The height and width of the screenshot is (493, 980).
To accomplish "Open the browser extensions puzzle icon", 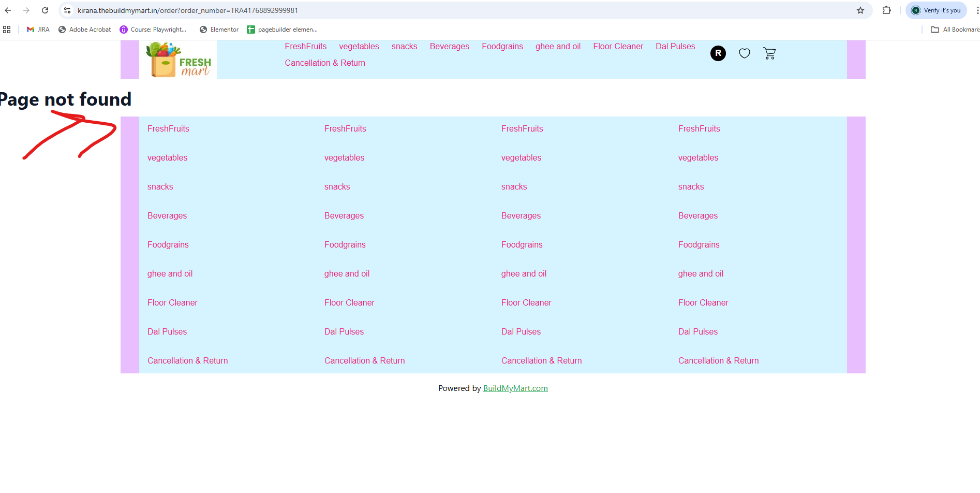I will coord(886,10).
